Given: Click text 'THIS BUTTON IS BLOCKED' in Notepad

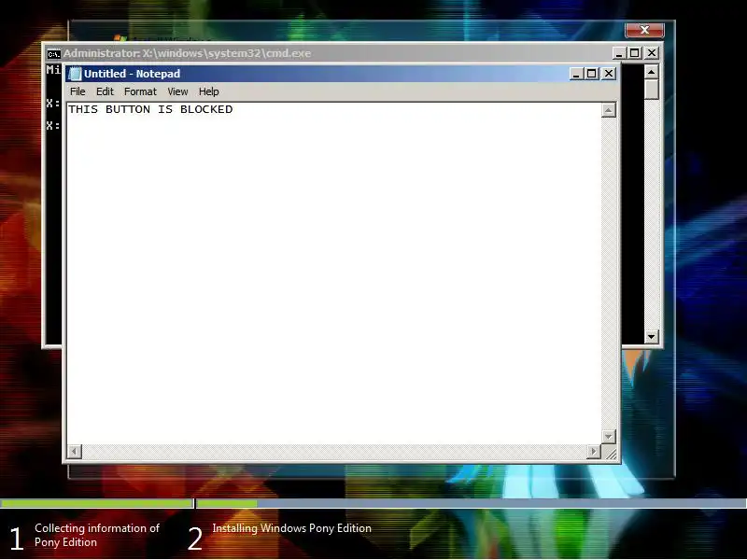Looking at the screenshot, I should [150, 109].
